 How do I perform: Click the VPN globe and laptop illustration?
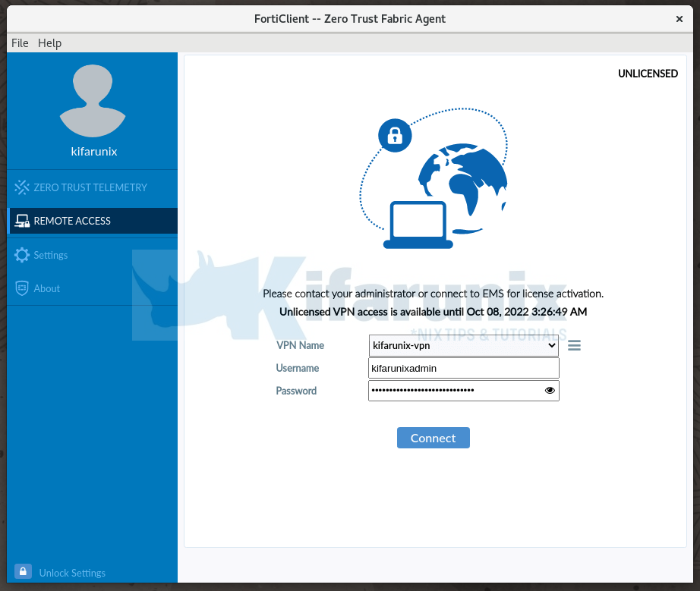pos(434,178)
